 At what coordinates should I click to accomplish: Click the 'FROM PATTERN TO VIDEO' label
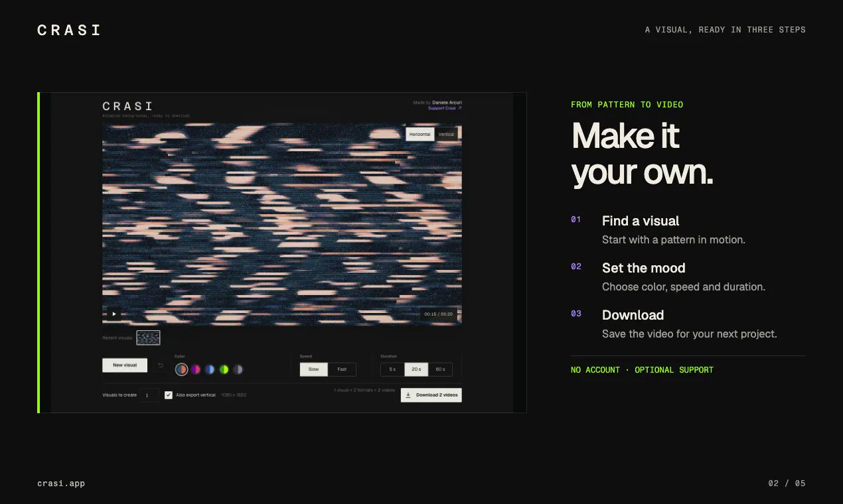point(627,105)
